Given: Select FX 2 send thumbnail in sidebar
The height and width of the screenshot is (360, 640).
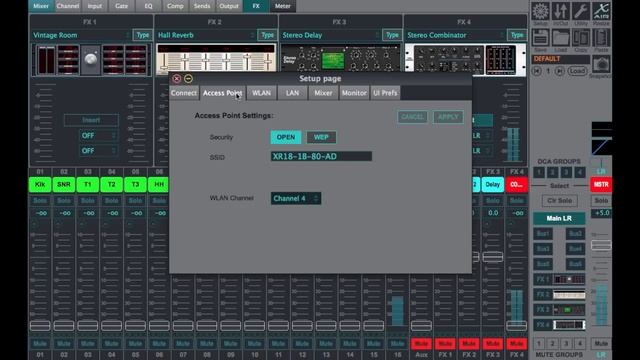Looking at the screenshot, I should pyautogui.click(x=569, y=295).
